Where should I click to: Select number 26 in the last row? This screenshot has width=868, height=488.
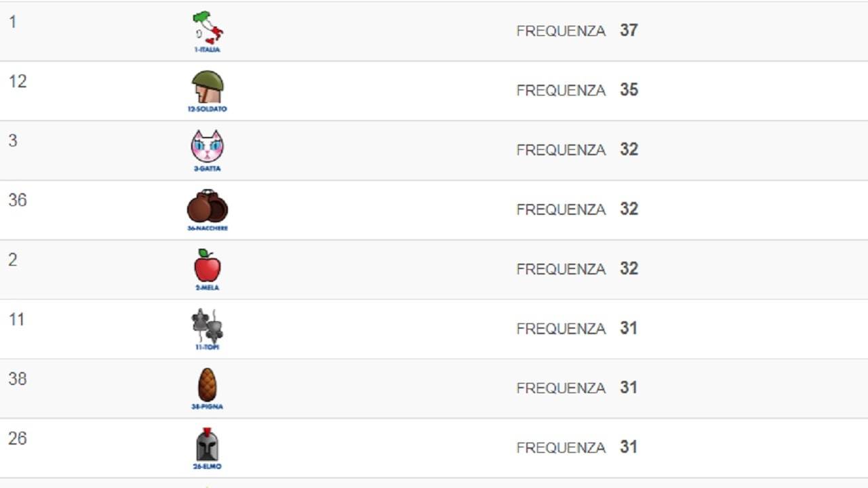tap(18, 439)
